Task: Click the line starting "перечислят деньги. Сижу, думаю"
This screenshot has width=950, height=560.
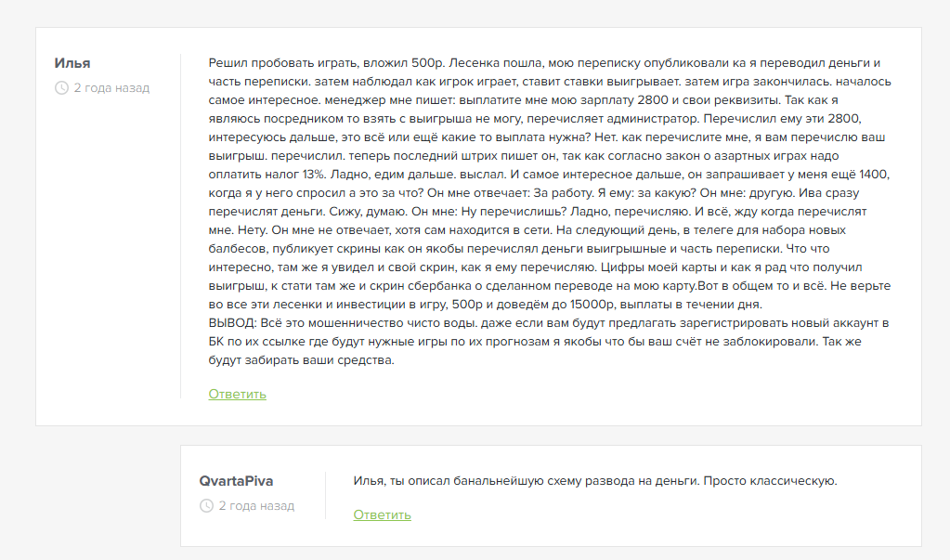Action: tap(538, 212)
